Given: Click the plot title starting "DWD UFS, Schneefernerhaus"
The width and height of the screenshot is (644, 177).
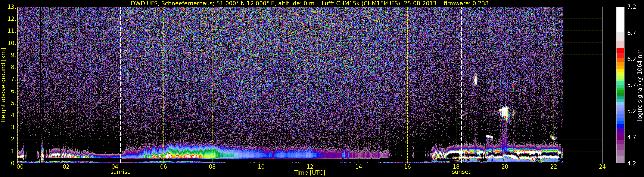Looking at the screenshot, I should [309, 3].
